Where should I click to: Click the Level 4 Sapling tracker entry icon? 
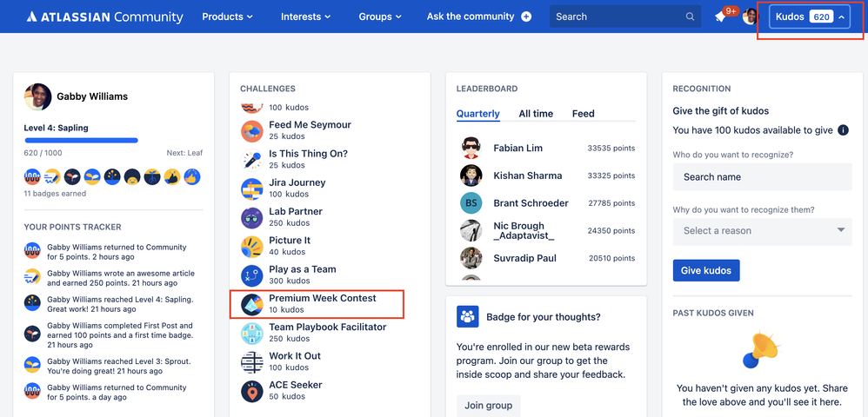(32, 302)
